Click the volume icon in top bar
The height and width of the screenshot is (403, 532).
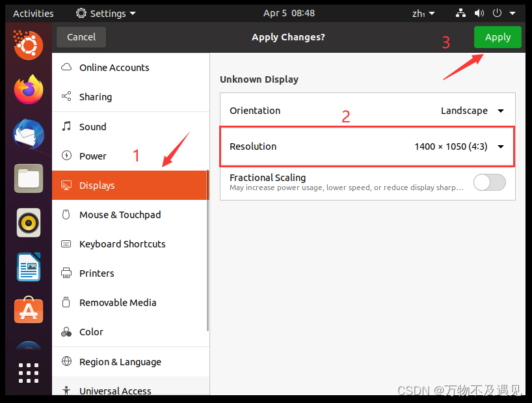pyautogui.click(x=481, y=12)
